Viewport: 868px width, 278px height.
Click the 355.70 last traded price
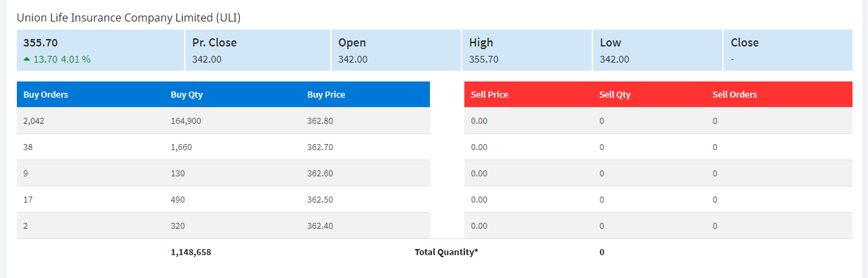(39, 42)
